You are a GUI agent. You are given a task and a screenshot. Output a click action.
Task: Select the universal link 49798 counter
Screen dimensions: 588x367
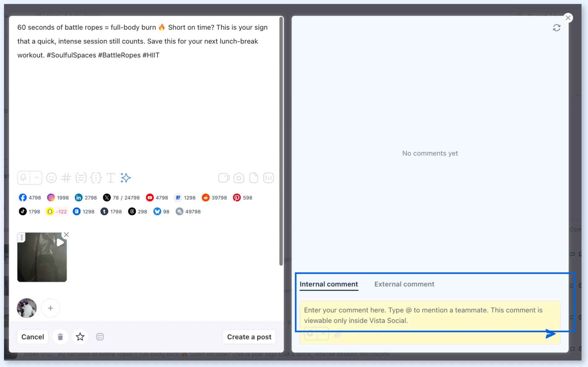188,211
